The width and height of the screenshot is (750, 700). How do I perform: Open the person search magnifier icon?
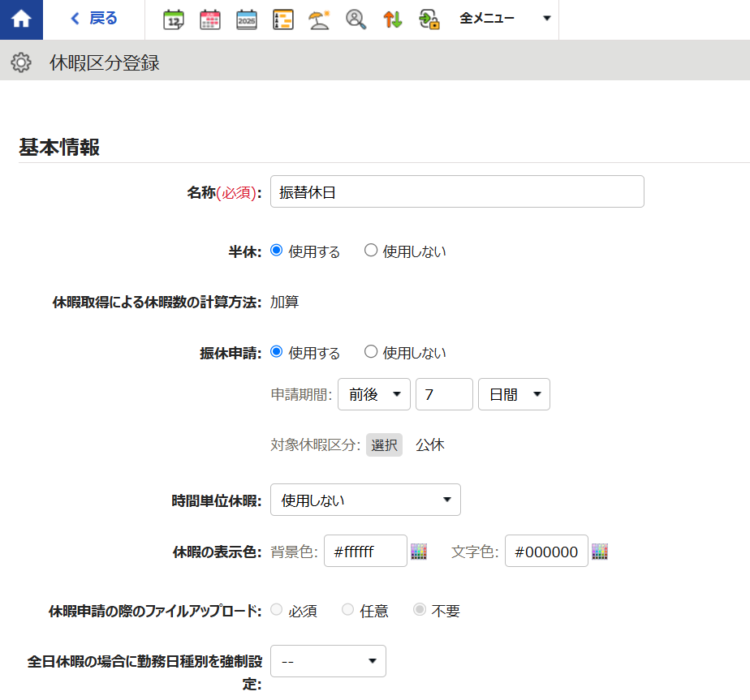click(356, 19)
